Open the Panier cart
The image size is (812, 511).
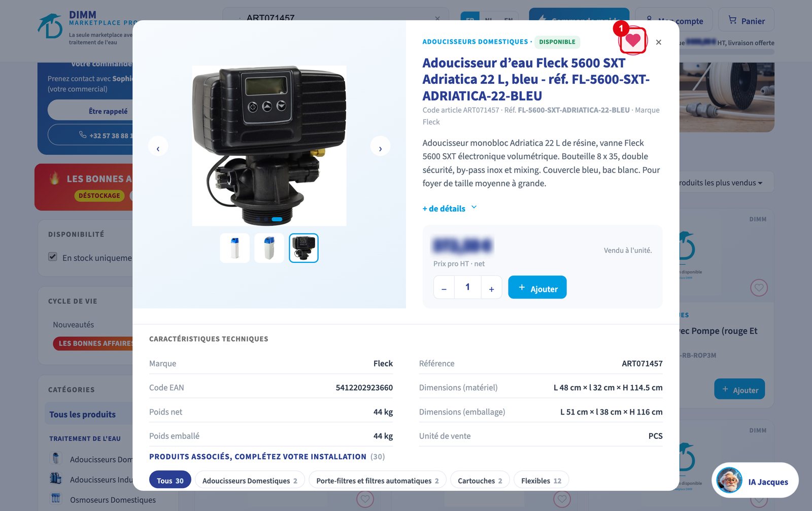(747, 20)
